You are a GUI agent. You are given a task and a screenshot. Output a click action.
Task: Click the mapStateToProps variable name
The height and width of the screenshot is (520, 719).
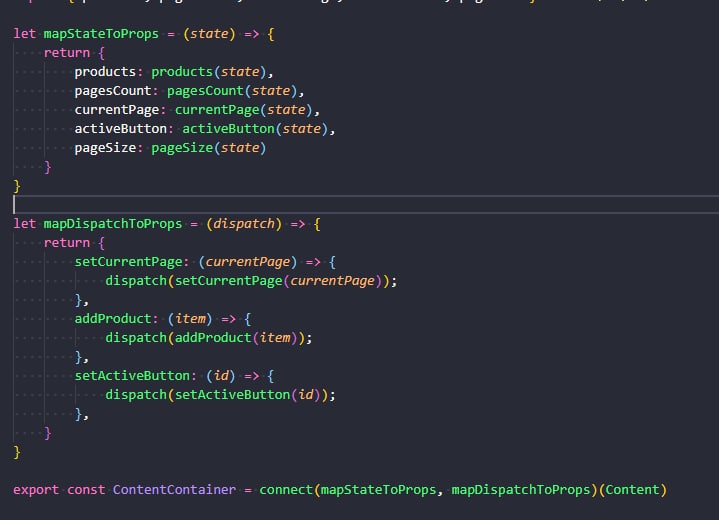click(101, 34)
